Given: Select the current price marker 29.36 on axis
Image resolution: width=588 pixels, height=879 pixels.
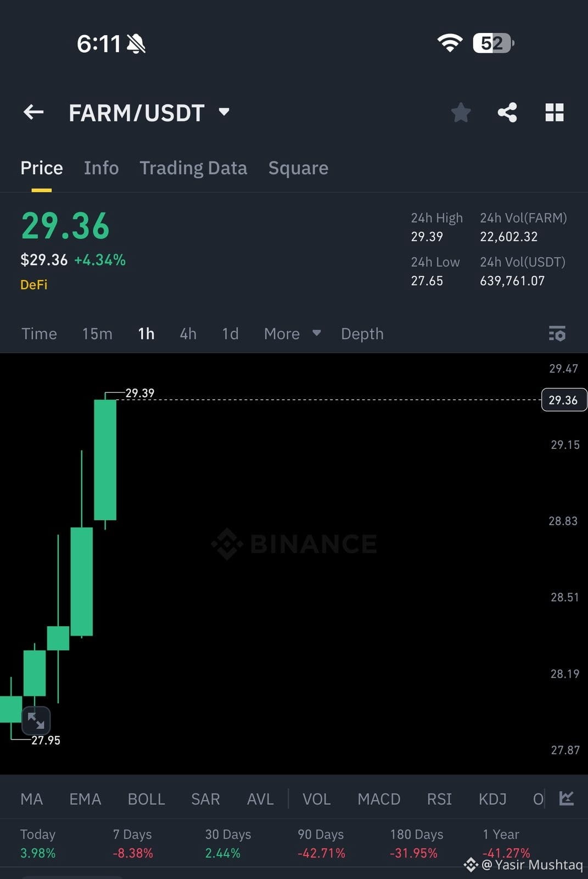Looking at the screenshot, I should pyautogui.click(x=564, y=400).
